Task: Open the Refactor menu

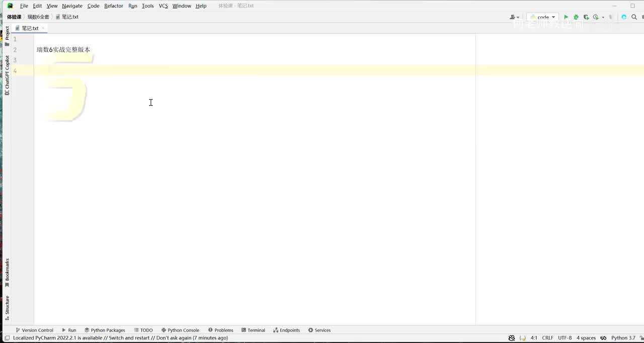Action: (114, 6)
